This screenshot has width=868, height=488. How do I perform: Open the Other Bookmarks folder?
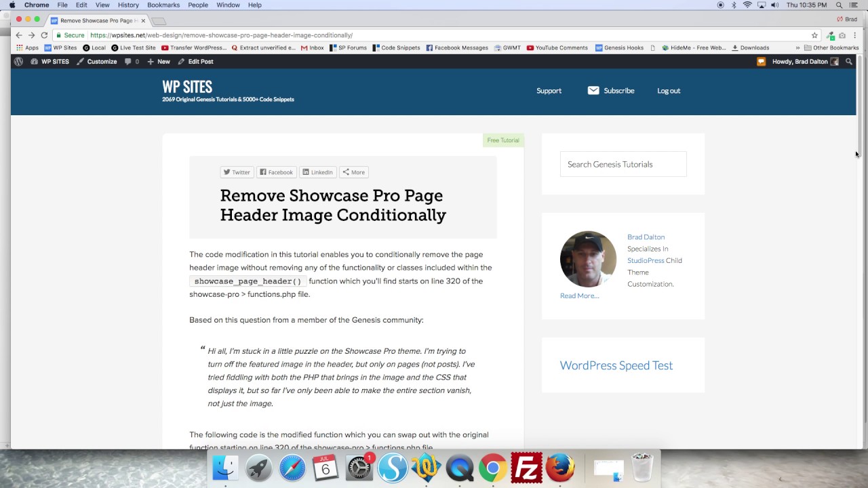831,48
